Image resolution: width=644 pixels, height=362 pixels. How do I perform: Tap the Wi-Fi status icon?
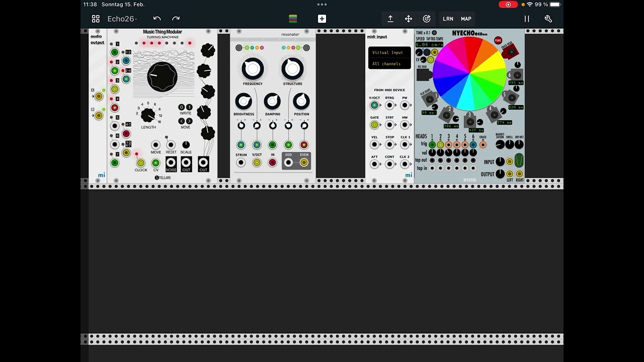pos(529,5)
